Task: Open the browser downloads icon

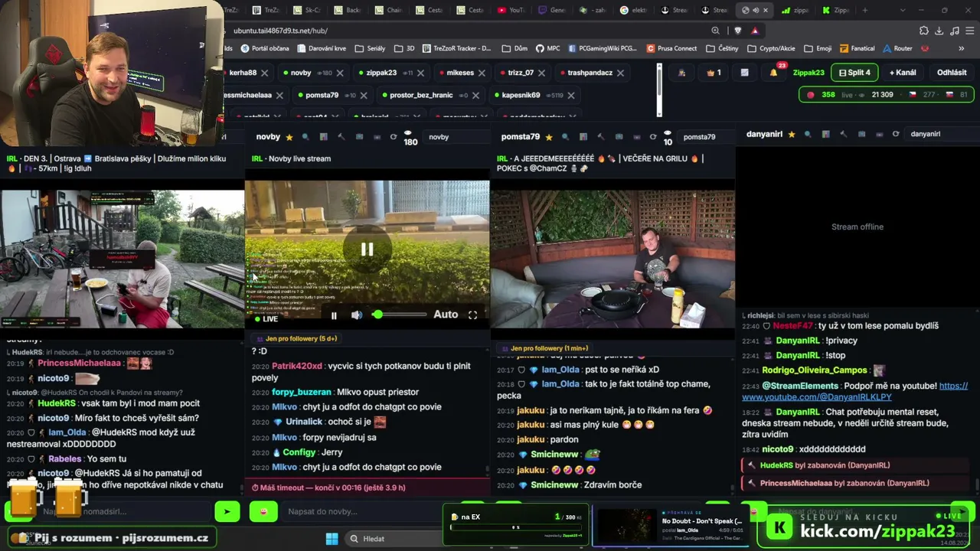Action: coord(939,31)
